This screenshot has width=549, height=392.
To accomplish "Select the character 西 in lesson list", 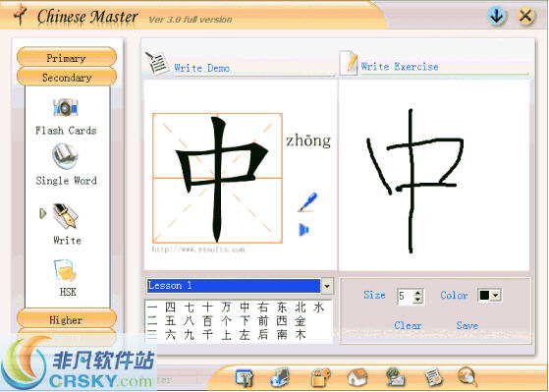I will click(282, 321).
